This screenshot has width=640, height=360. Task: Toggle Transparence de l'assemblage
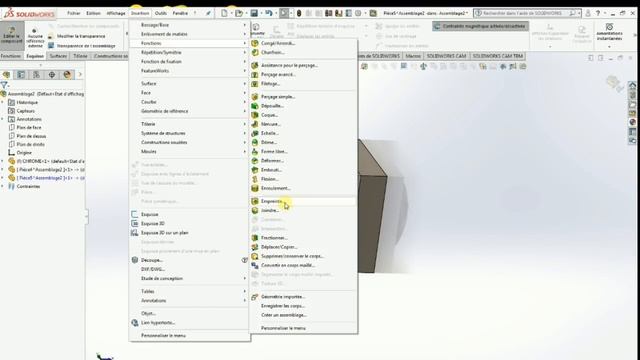coord(82,46)
